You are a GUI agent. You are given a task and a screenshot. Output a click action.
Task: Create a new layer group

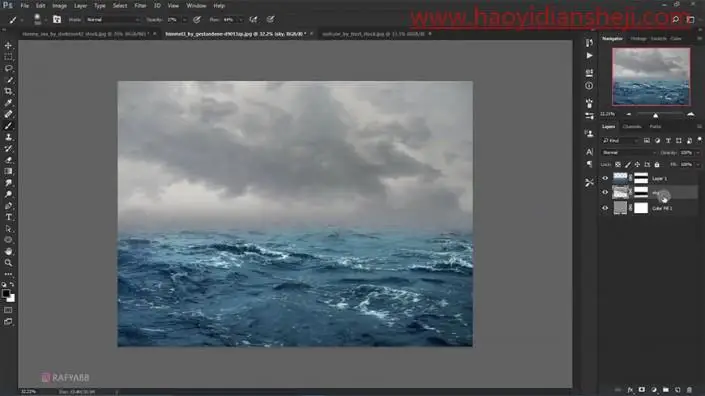[x=665, y=390]
